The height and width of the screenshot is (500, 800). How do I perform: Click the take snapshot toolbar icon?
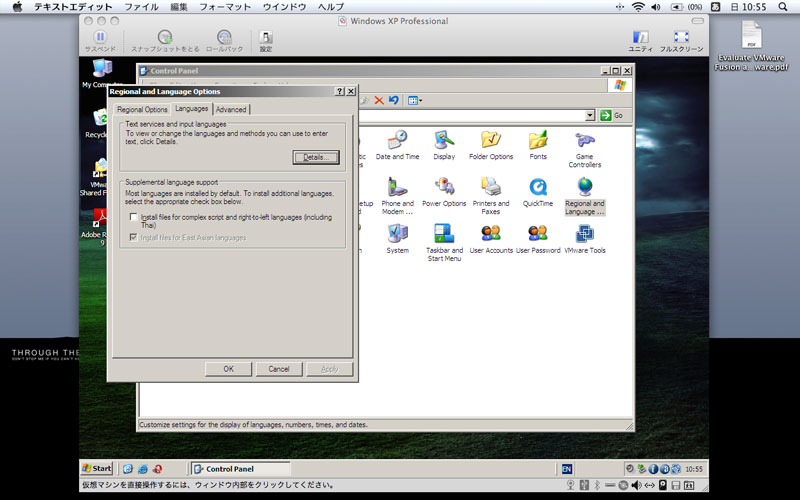(x=165, y=41)
